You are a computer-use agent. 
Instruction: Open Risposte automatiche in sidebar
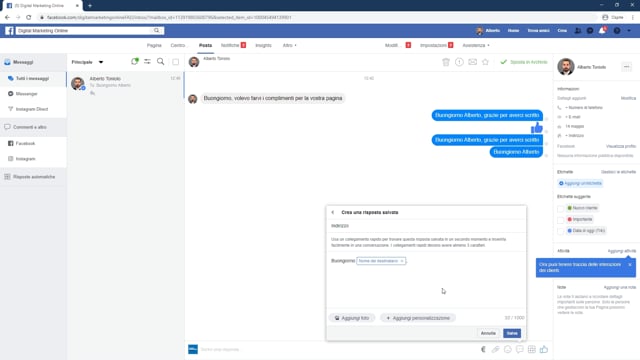[x=33, y=177]
